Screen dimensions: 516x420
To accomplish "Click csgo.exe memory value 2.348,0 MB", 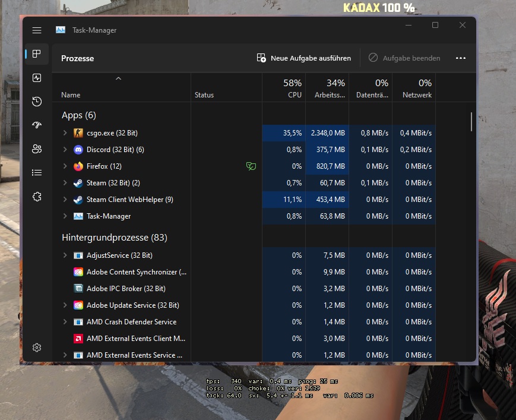I will (x=328, y=133).
